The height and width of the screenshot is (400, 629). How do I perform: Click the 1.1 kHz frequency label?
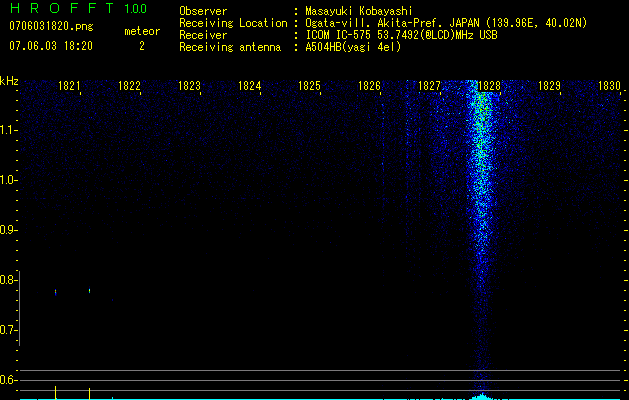tap(8, 130)
